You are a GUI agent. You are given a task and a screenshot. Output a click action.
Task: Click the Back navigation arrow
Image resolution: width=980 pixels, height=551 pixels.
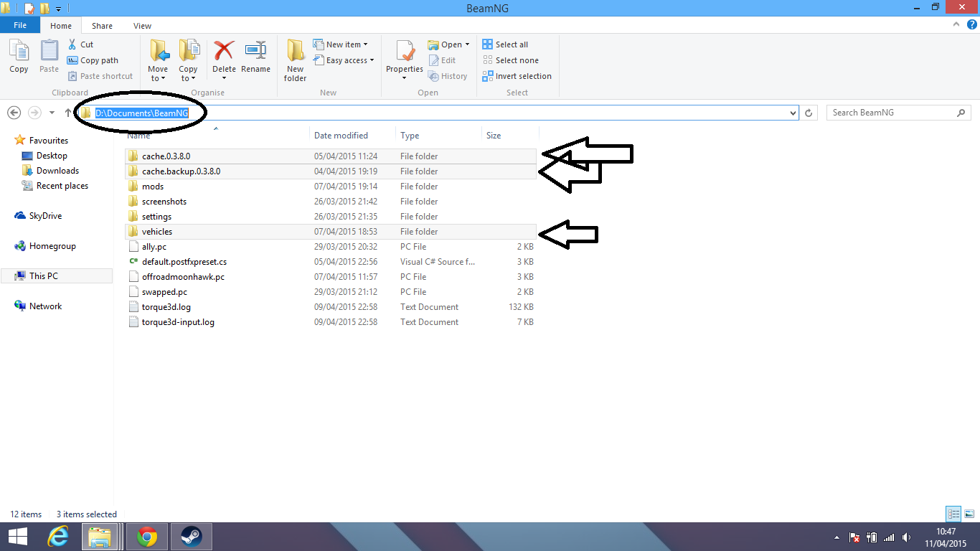point(14,113)
